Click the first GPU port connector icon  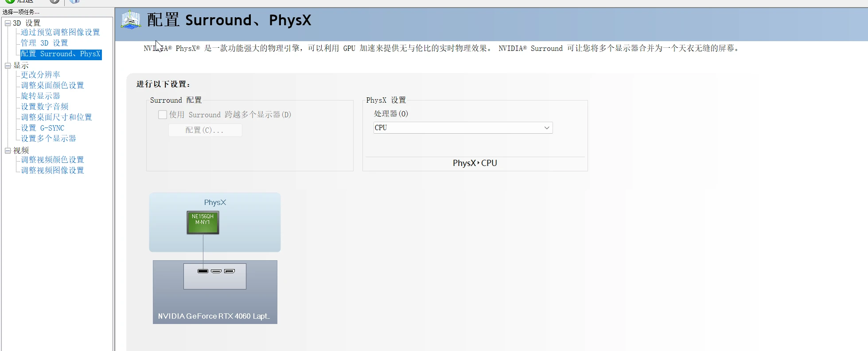tap(203, 271)
